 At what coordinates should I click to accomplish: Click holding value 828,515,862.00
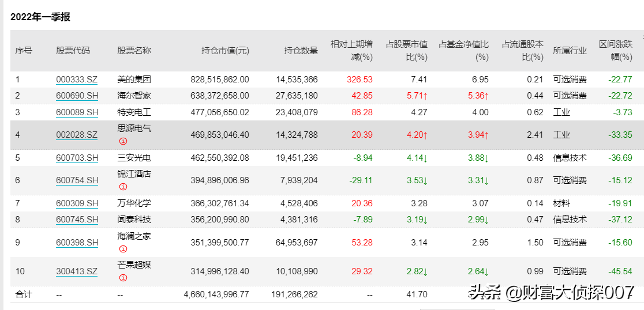pyautogui.click(x=220, y=79)
